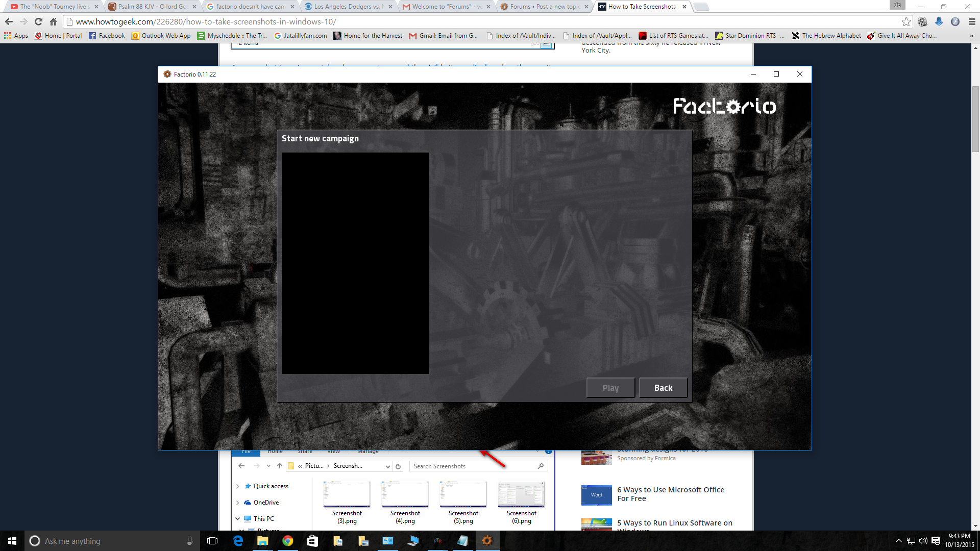The image size is (980, 551).
Task: Open the Windows Store taskbar icon
Action: (x=312, y=541)
